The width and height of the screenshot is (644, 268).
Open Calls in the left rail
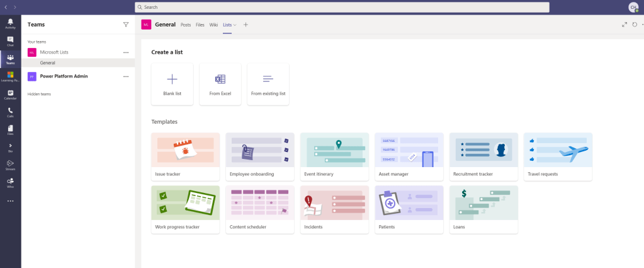click(10, 112)
